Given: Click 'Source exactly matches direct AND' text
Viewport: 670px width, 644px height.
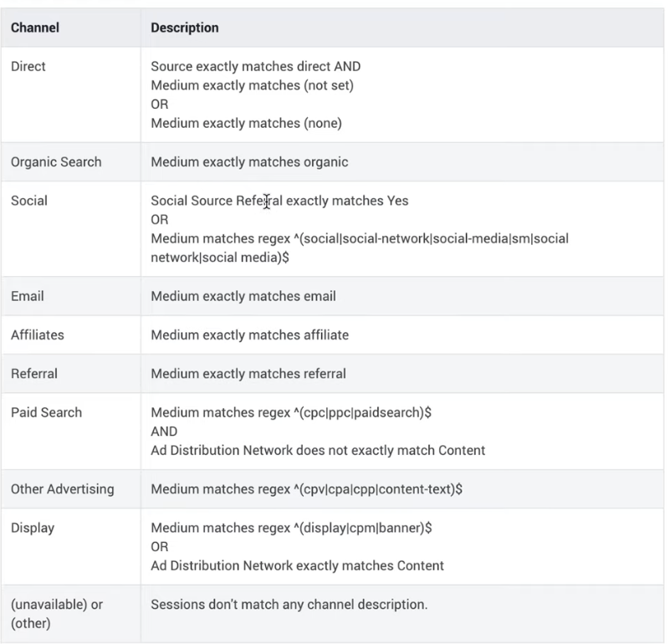Looking at the screenshot, I should tap(255, 67).
